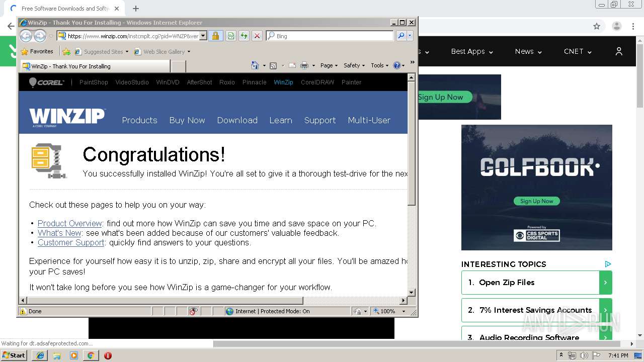This screenshot has height=362, width=644.
Task: Open the search provider dropdown arrow
Action: [x=410, y=36]
